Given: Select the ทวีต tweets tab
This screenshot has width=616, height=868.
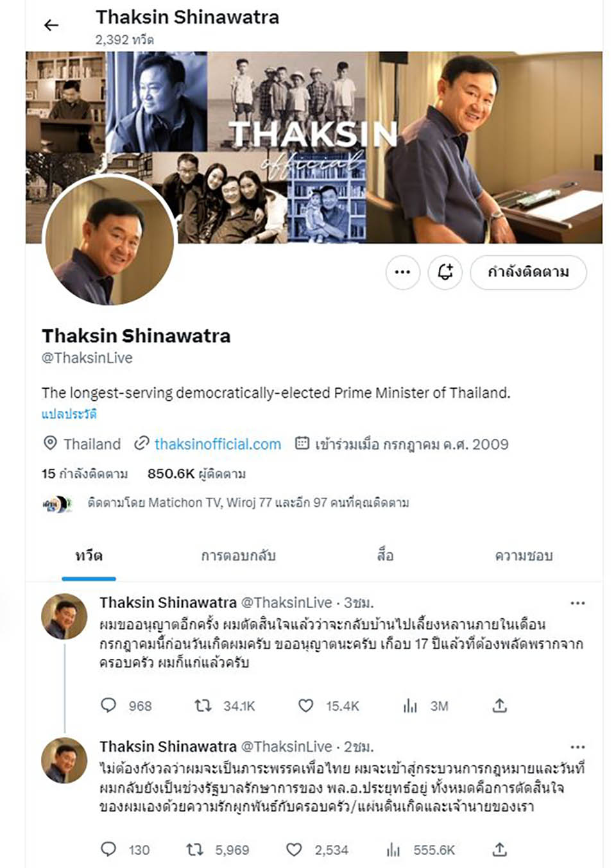Looking at the screenshot, I should pos(89,556).
